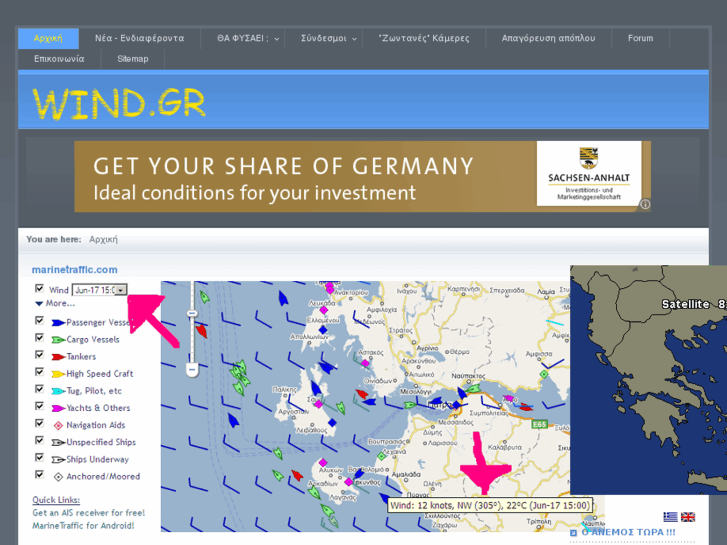Toggle the Tankers checkbox
This screenshot has width=727, height=545.
pyautogui.click(x=39, y=355)
